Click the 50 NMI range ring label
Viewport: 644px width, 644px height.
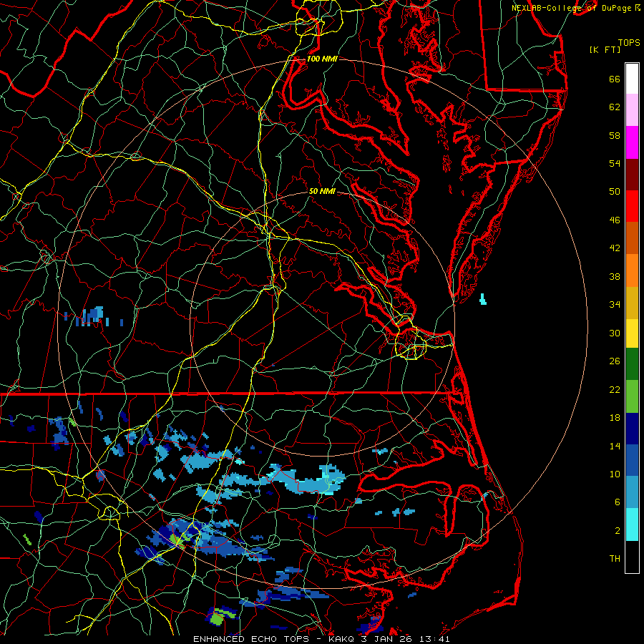pyautogui.click(x=322, y=191)
